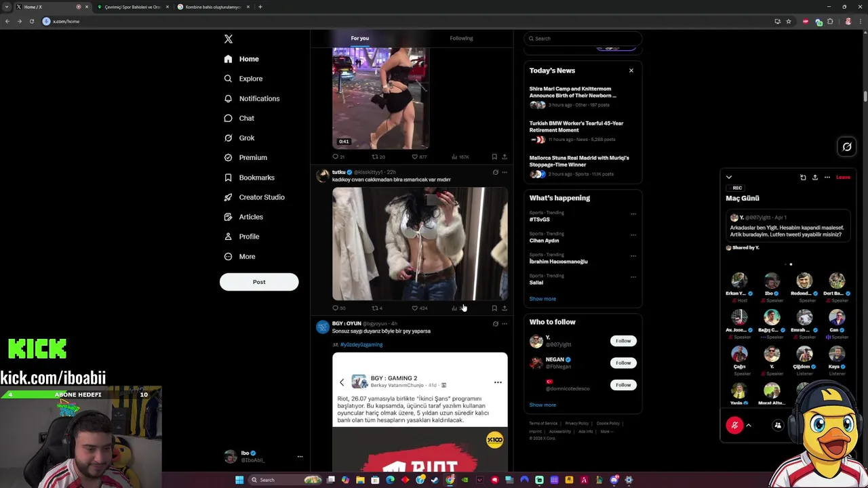This screenshot has height=488, width=868.
Task: Open Windows Start menu
Action: (x=239, y=480)
